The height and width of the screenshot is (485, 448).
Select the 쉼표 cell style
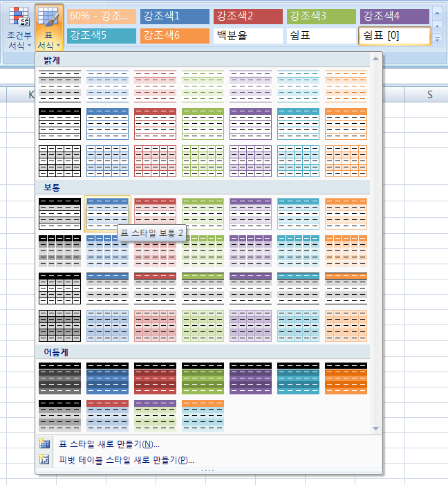tap(321, 36)
